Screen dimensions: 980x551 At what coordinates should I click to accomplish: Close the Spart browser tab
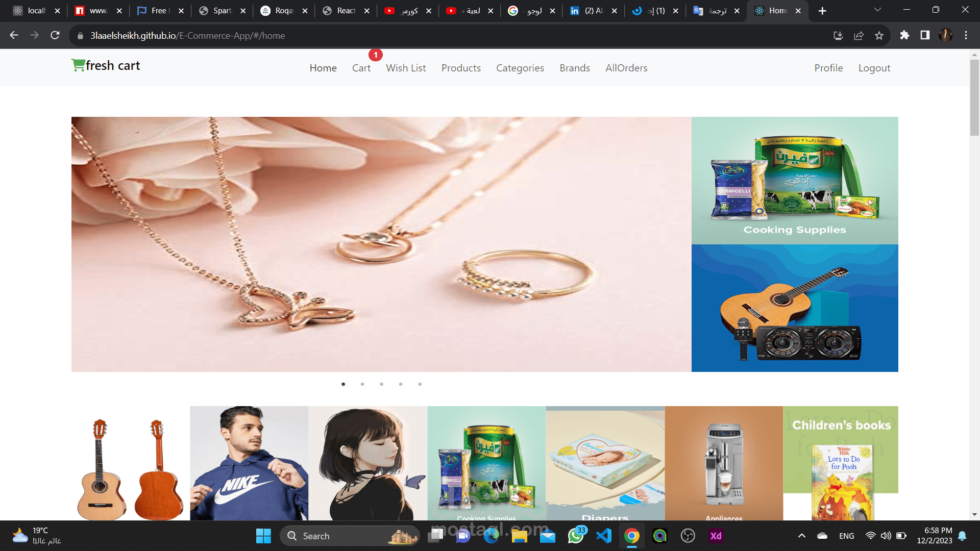click(243, 11)
